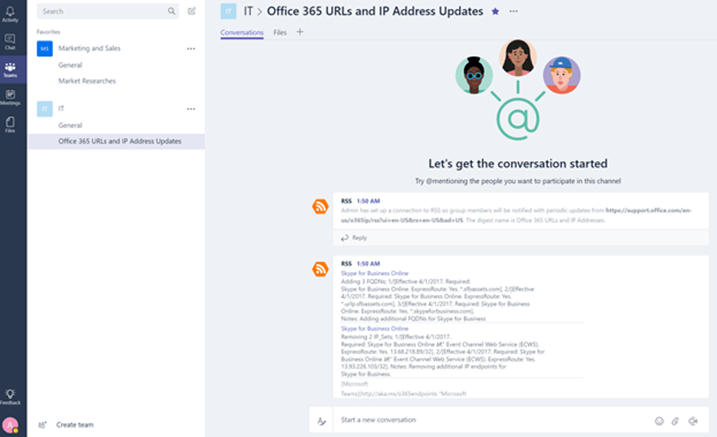The width and height of the screenshot is (717, 437).
Task: Switch to the Files tab
Action: click(x=280, y=32)
